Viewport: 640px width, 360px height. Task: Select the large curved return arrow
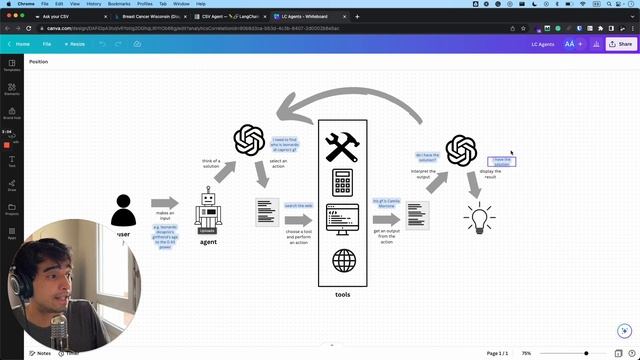349,106
